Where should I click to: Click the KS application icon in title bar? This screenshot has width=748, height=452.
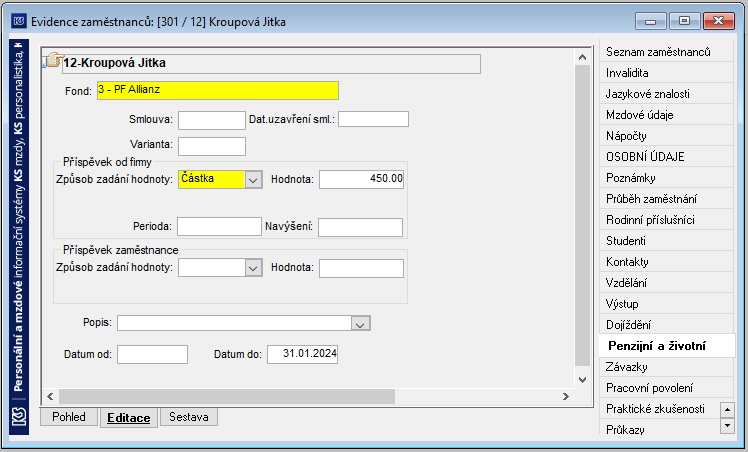(19, 21)
